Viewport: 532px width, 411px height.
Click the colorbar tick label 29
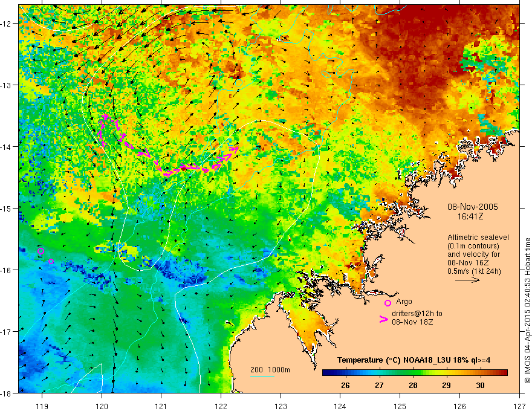tap(447, 386)
